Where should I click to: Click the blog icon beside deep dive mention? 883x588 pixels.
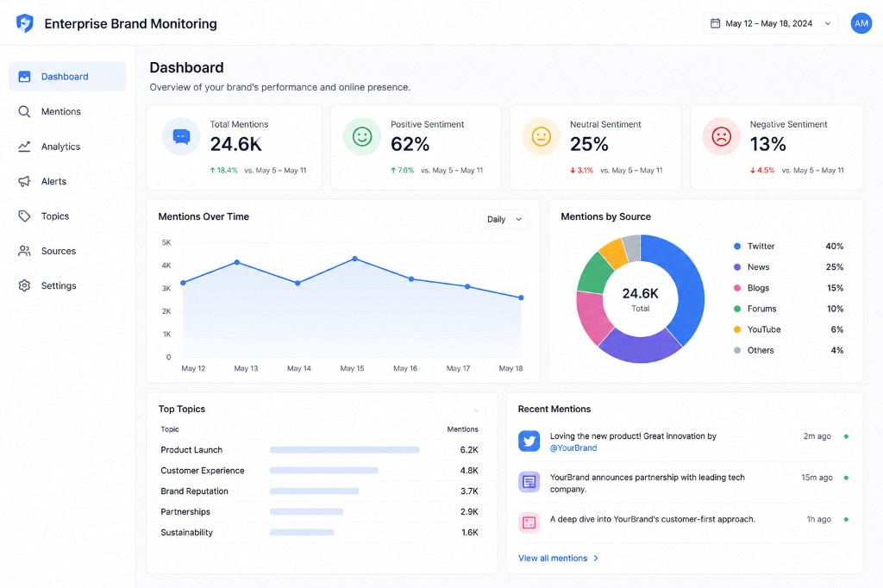click(529, 522)
